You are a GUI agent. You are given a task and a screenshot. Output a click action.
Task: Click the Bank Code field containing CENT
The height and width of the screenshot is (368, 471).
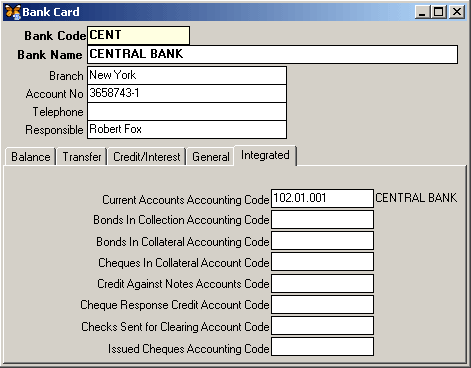[138, 35]
